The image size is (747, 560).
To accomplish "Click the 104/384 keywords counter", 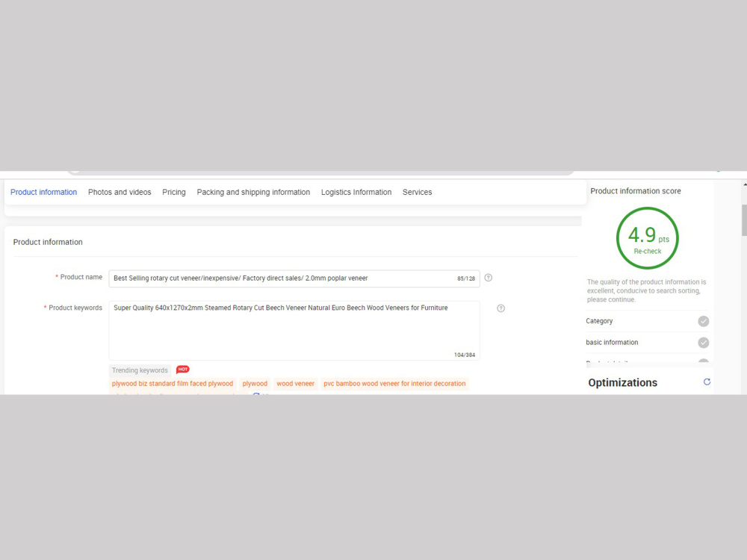I will [465, 355].
